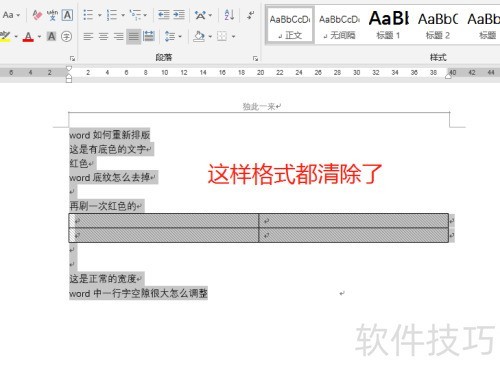This screenshot has height=377, width=500.
Task: Decrease the paragraph indent
Action: [164, 15]
